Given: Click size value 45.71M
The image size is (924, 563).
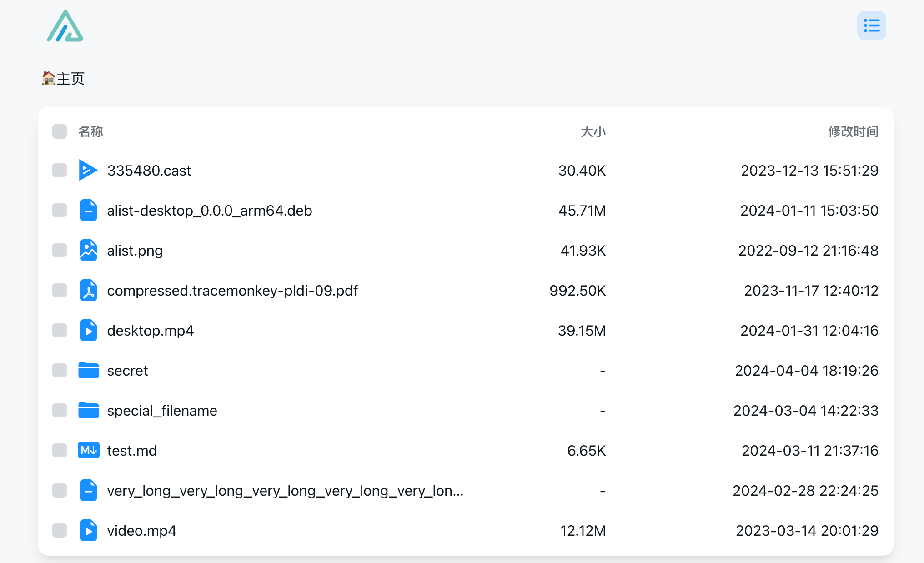Looking at the screenshot, I should pos(582,211).
